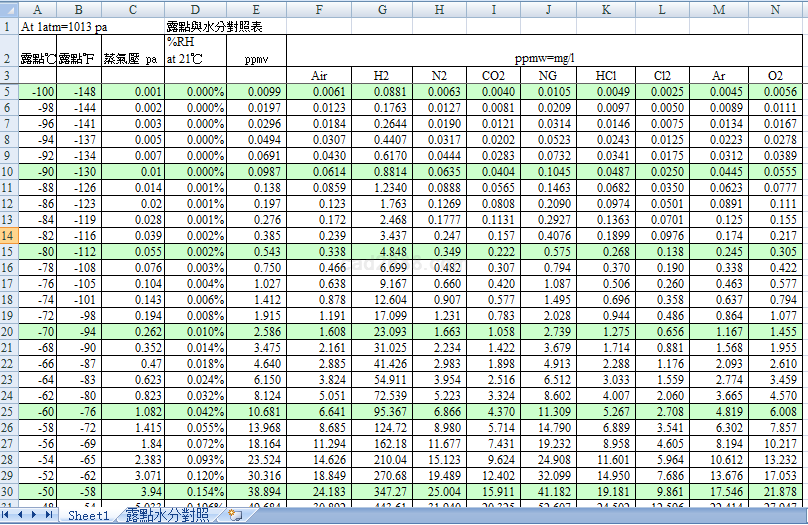Select the %RH at 21℃ header cell
Image resolution: width=808 pixels, height=525 pixels.
(x=195, y=51)
